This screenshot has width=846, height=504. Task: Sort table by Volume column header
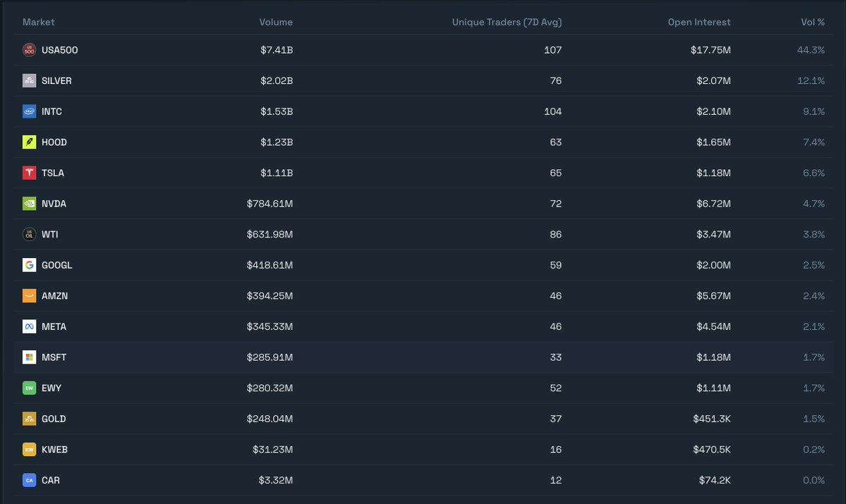(x=276, y=22)
